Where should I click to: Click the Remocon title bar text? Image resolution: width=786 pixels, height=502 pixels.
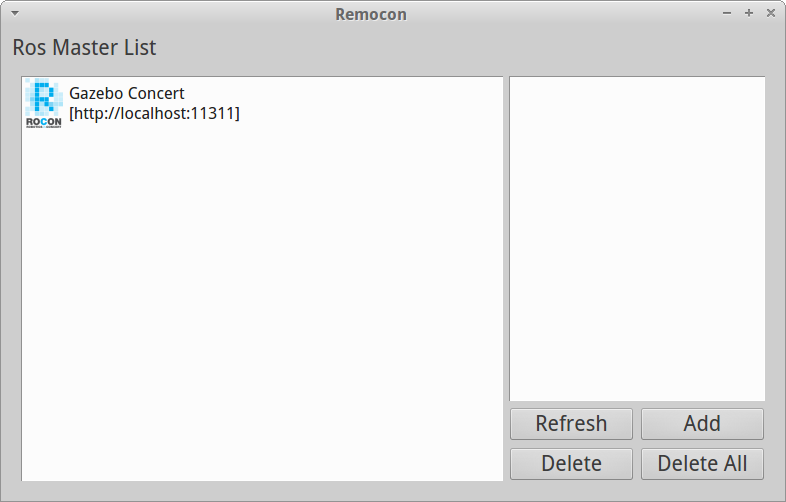pos(370,14)
